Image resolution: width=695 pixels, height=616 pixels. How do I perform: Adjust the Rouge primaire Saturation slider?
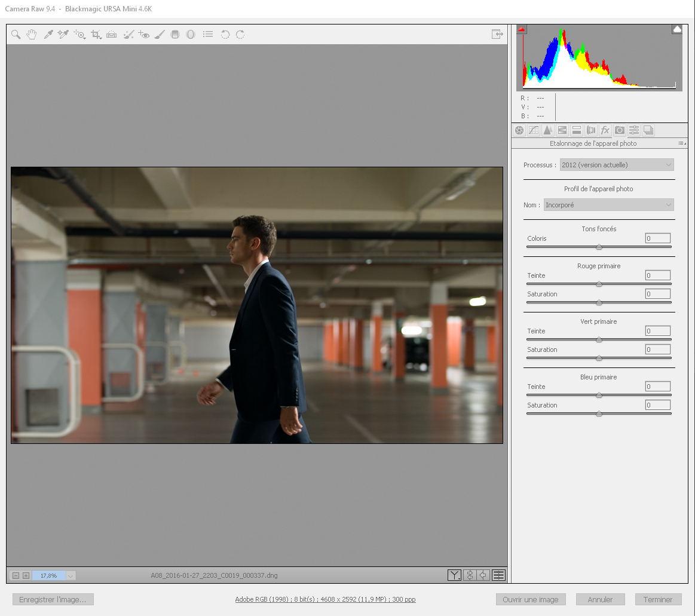pos(599,303)
